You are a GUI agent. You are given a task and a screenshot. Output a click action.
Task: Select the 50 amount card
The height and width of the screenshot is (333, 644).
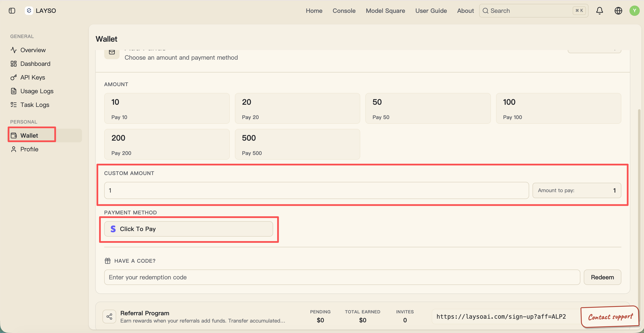(x=428, y=108)
